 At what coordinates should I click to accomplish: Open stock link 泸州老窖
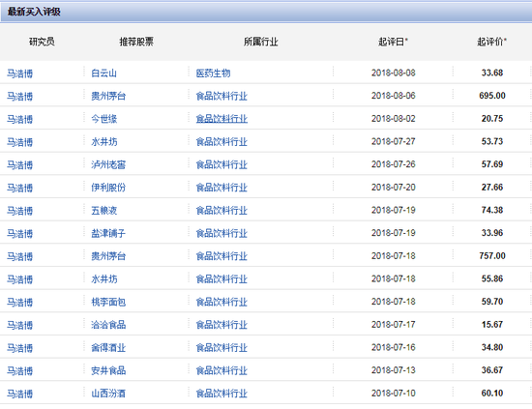[x=108, y=164]
